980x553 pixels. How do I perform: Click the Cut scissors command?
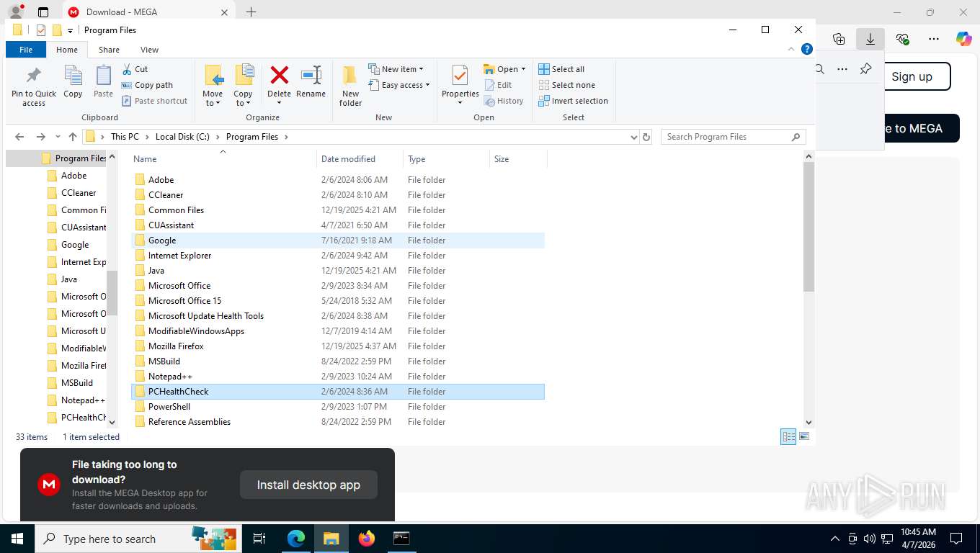pyautogui.click(x=135, y=69)
